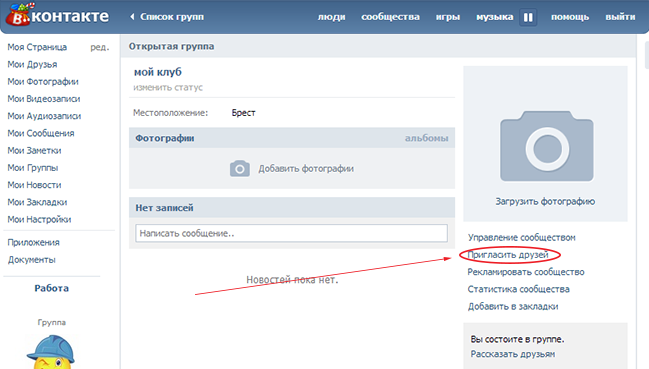Open Мои Фотографии in the sidebar
The width and height of the screenshot is (649, 369).
43,81
